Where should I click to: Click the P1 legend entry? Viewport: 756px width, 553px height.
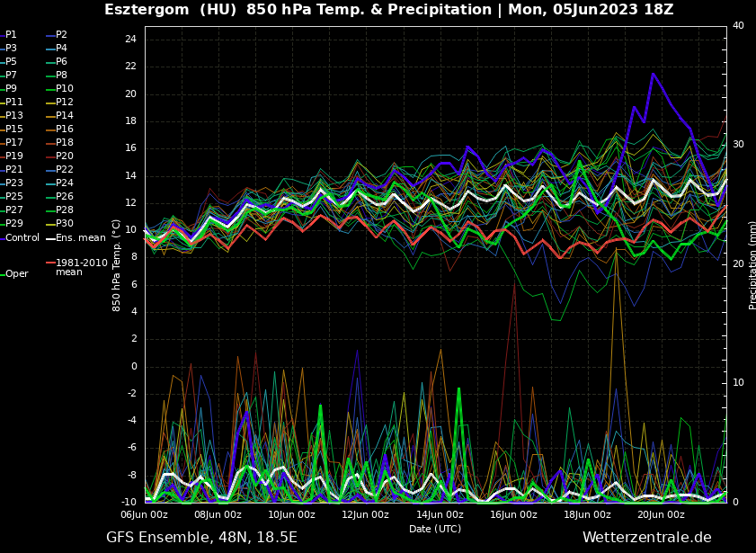click(x=11, y=35)
